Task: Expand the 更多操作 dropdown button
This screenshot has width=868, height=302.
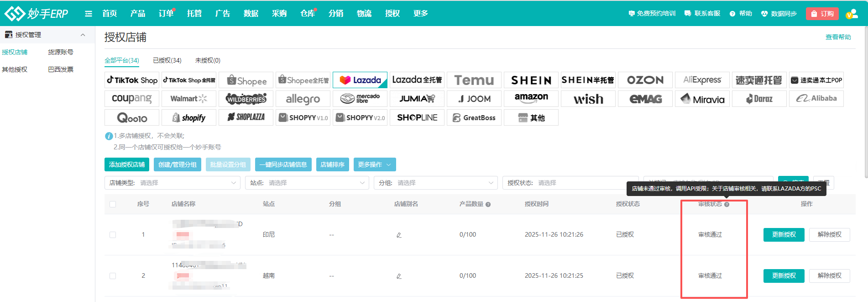Action: (x=375, y=164)
